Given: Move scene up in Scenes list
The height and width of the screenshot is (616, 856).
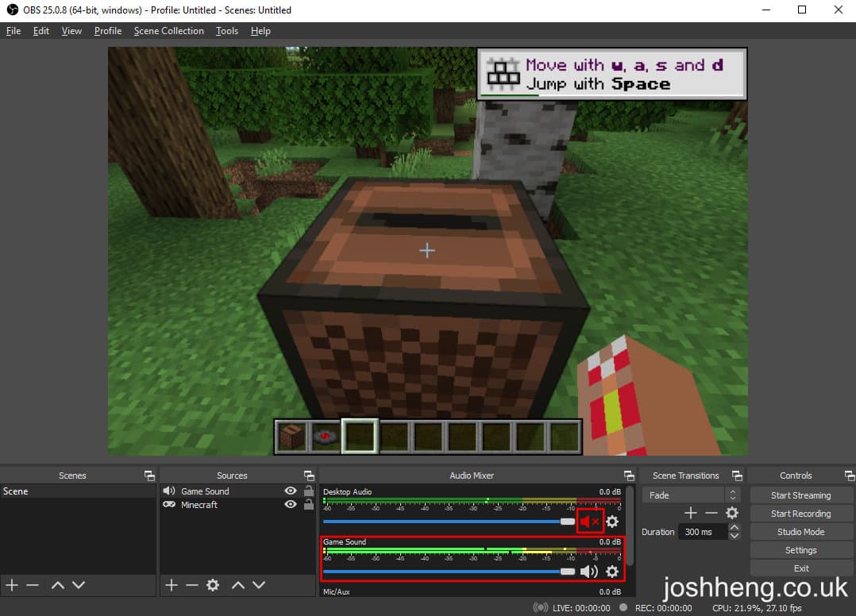Looking at the screenshot, I should coord(58,585).
